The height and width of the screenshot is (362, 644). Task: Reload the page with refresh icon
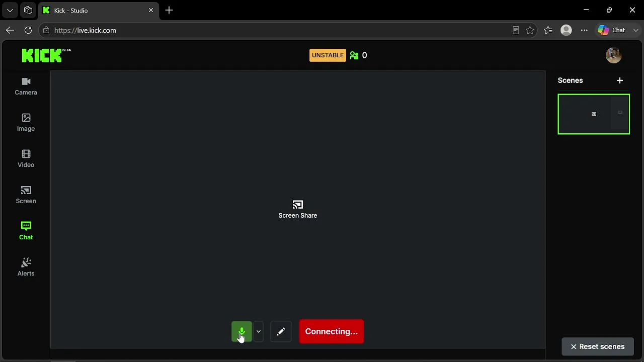tap(28, 30)
